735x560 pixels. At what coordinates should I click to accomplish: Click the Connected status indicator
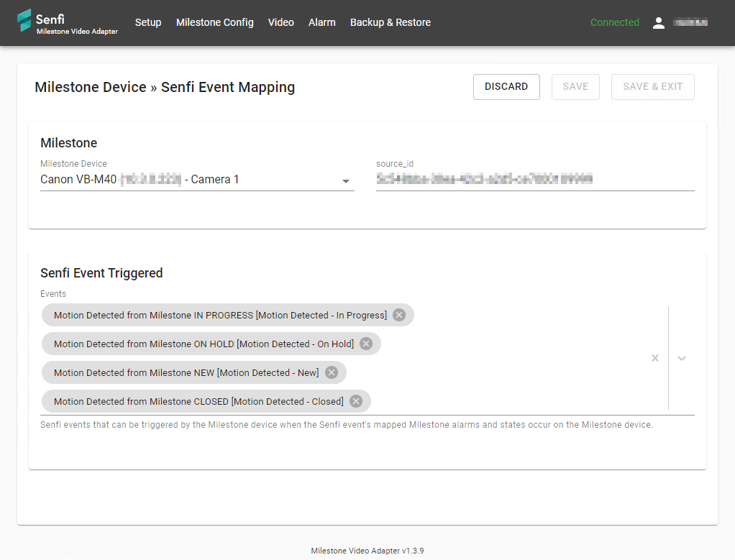614,22
